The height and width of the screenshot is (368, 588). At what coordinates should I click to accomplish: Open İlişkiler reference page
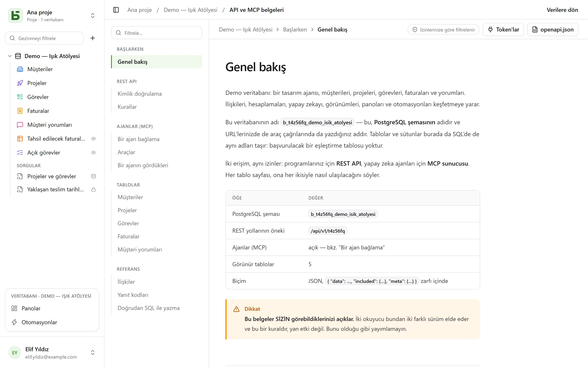[x=126, y=282]
